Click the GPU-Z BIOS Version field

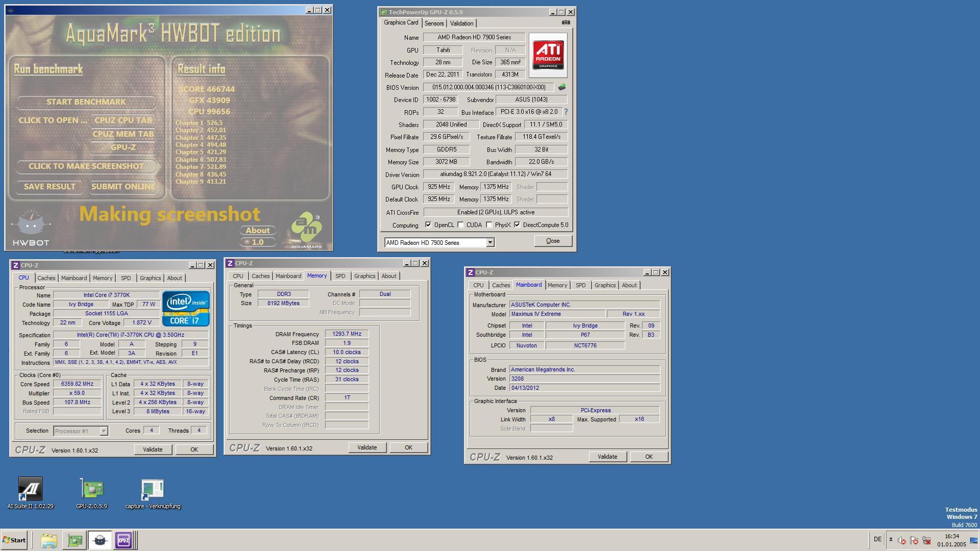(488, 87)
